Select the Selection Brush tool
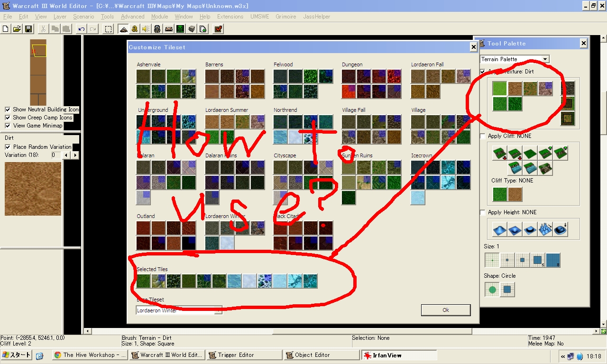The image size is (607, 364). point(109,29)
